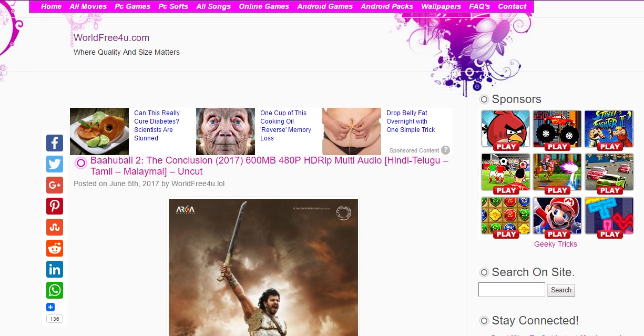Go to Pc Softs section

pos(173,6)
